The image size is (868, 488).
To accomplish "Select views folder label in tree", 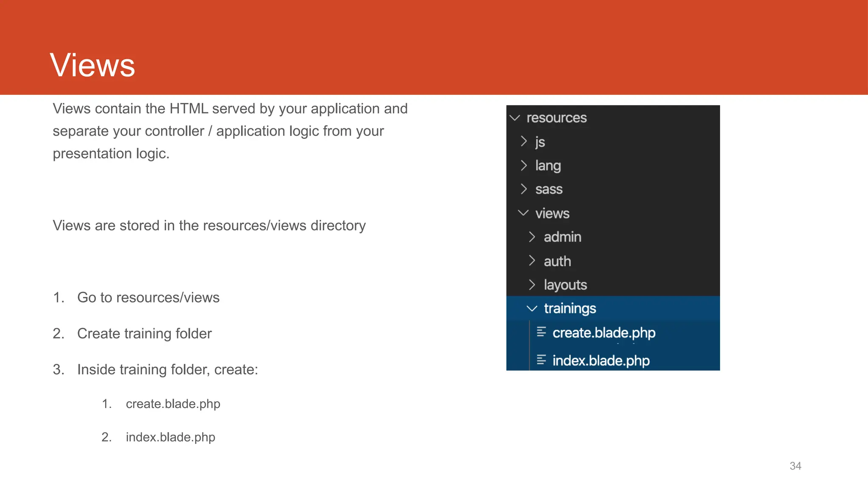I will click(552, 213).
